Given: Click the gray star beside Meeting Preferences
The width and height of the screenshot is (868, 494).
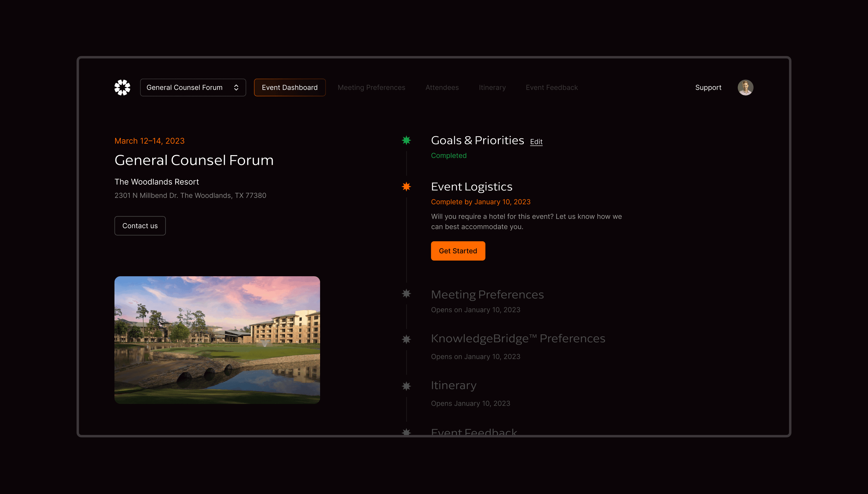Looking at the screenshot, I should click(x=406, y=293).
